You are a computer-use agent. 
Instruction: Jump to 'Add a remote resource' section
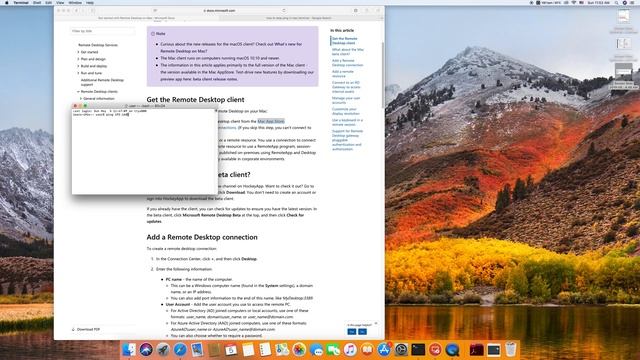pos(343,74)
